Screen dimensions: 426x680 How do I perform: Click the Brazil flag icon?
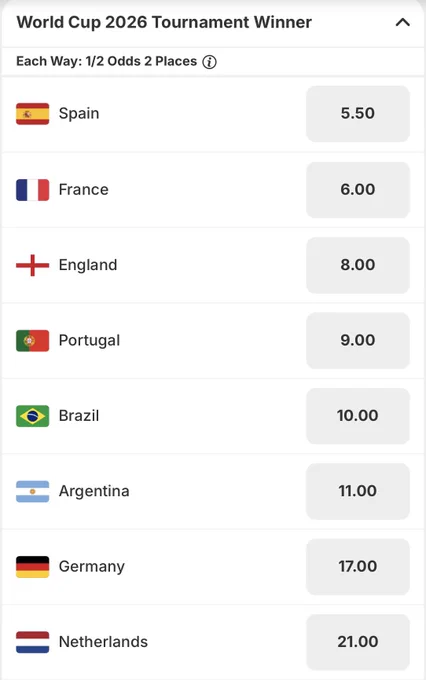tap(33, 416)
